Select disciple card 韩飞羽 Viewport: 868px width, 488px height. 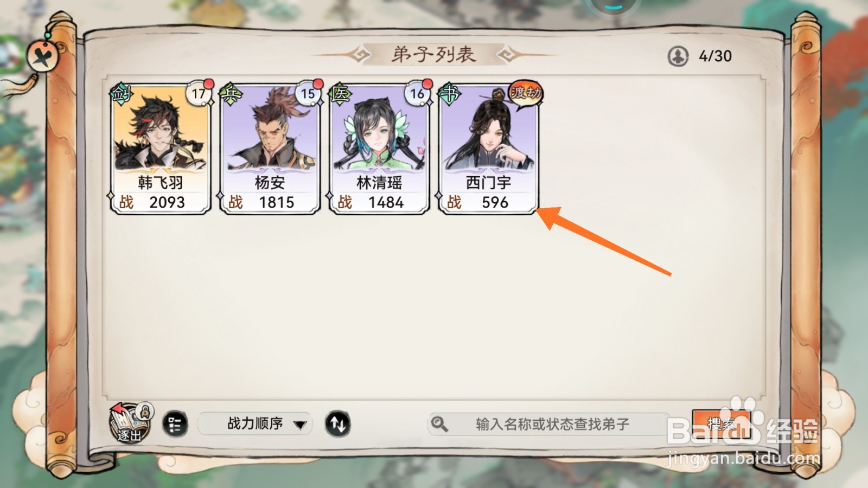[x=160, y=149]
